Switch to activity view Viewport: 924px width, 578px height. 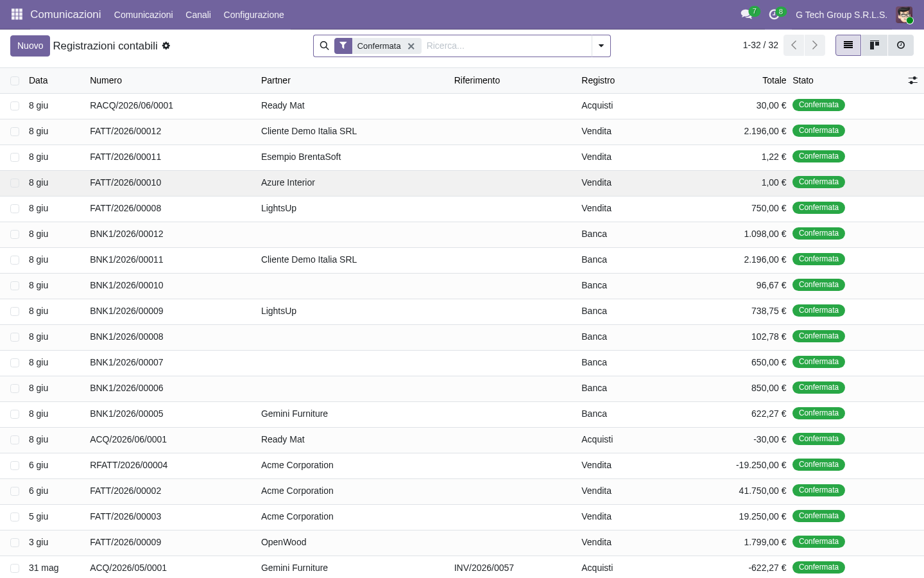coord(901,45)
